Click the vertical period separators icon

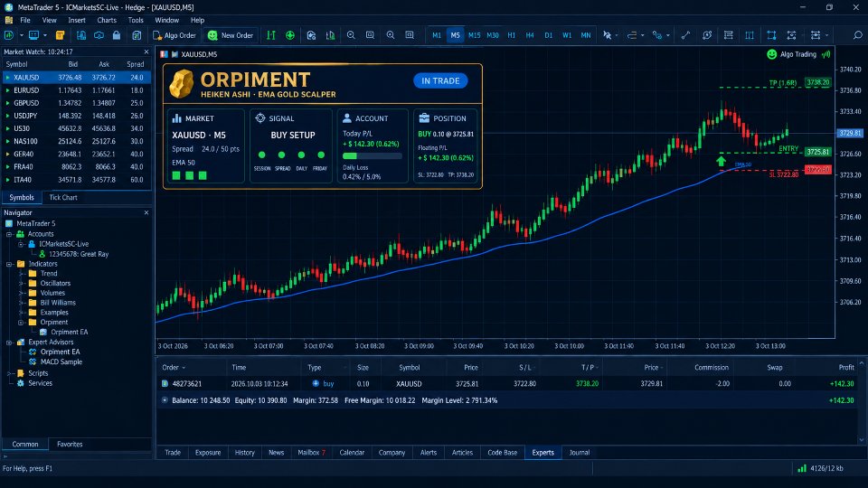[749, 35]
